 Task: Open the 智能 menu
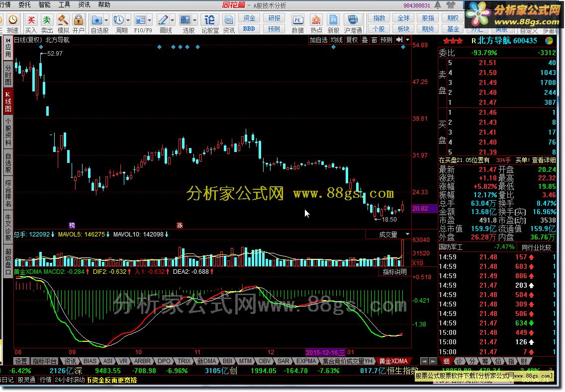44,4
